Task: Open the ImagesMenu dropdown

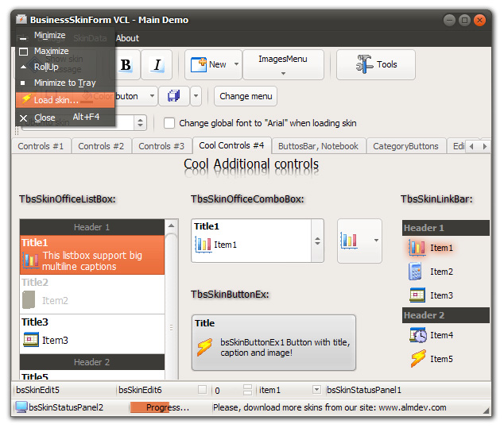Action: (283, 64)
